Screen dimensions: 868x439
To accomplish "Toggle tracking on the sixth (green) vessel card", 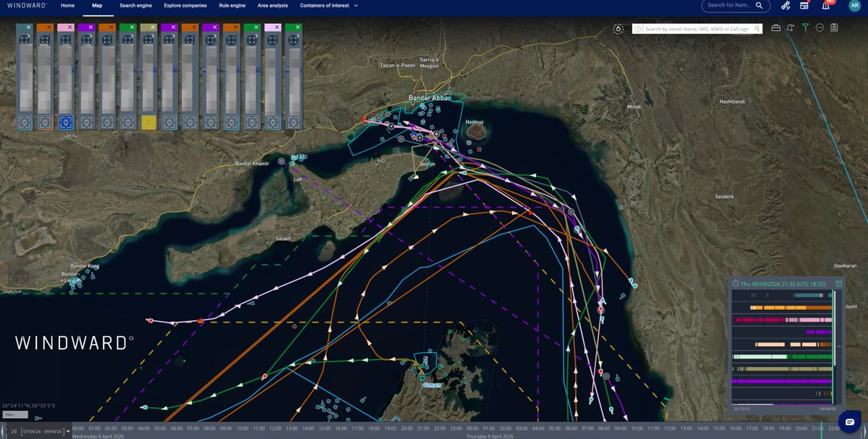I will (x=128, y=122).
